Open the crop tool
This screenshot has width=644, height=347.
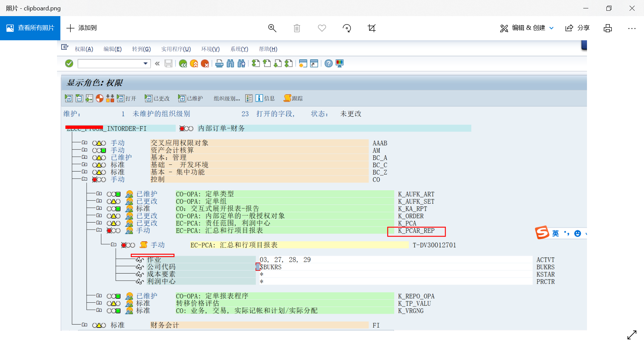372,28
